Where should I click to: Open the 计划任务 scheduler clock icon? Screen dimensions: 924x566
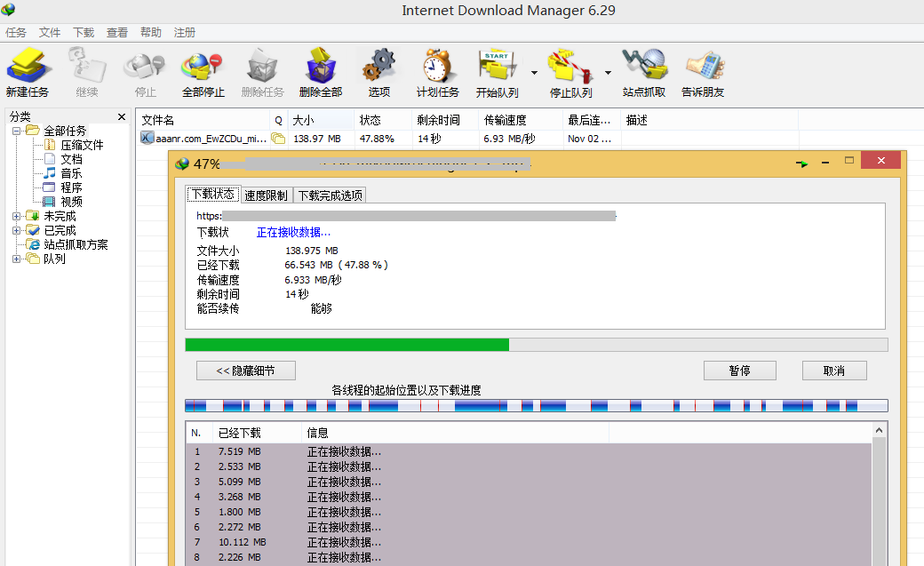pos(437,66)
